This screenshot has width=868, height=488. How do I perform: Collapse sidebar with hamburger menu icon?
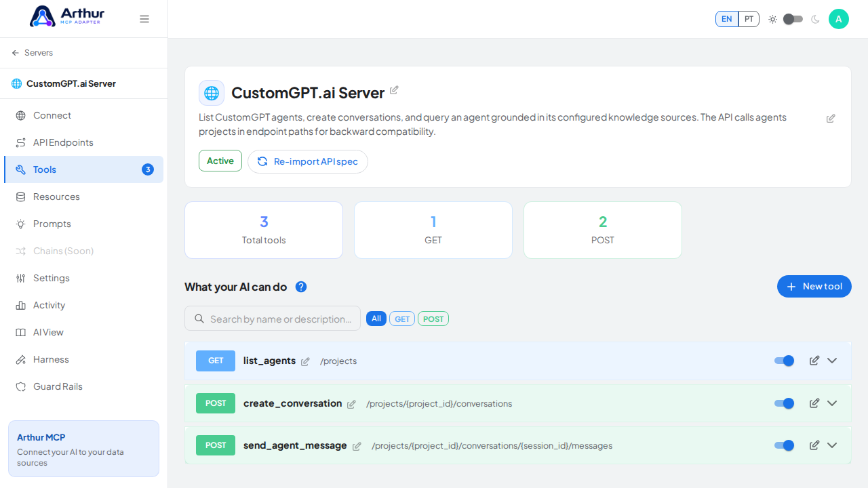(x=144, y=19)
